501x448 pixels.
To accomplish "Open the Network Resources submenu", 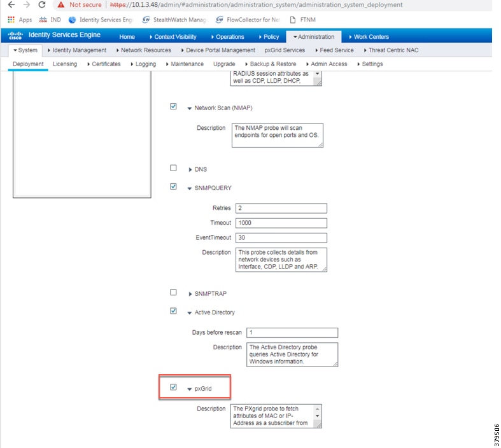I will coord(144,50).
